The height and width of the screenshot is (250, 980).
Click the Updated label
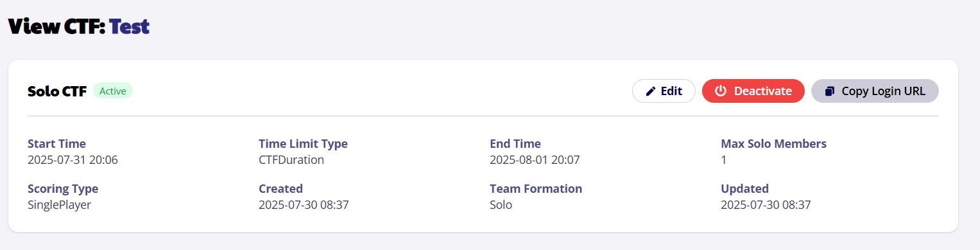pos(744,189)
